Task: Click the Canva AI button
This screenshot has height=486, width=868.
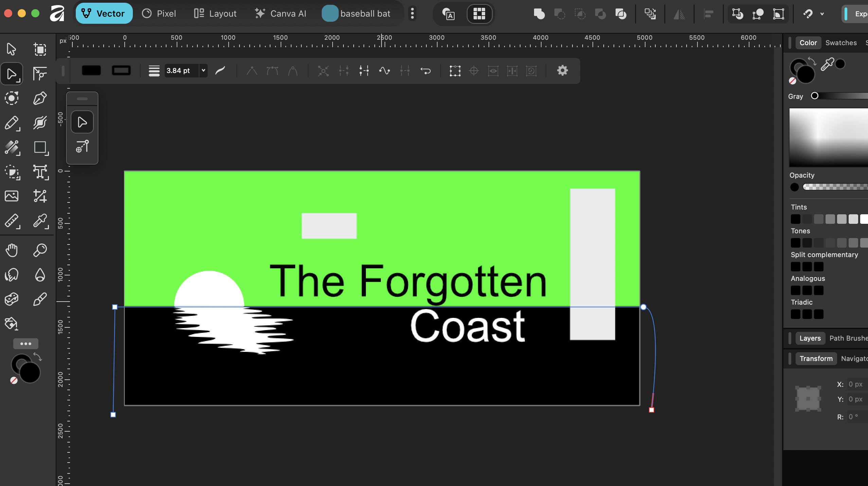Action: click(x=280, y=14)
